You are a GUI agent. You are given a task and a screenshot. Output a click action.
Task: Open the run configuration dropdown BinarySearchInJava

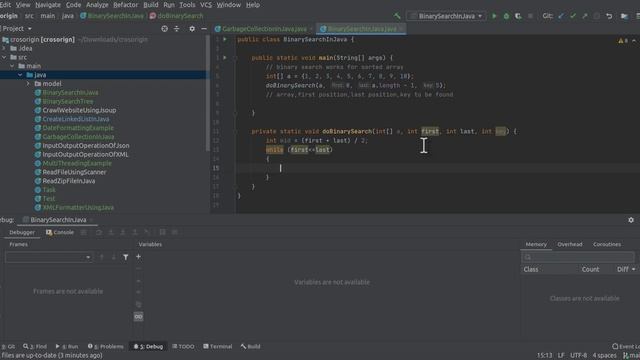446,16
